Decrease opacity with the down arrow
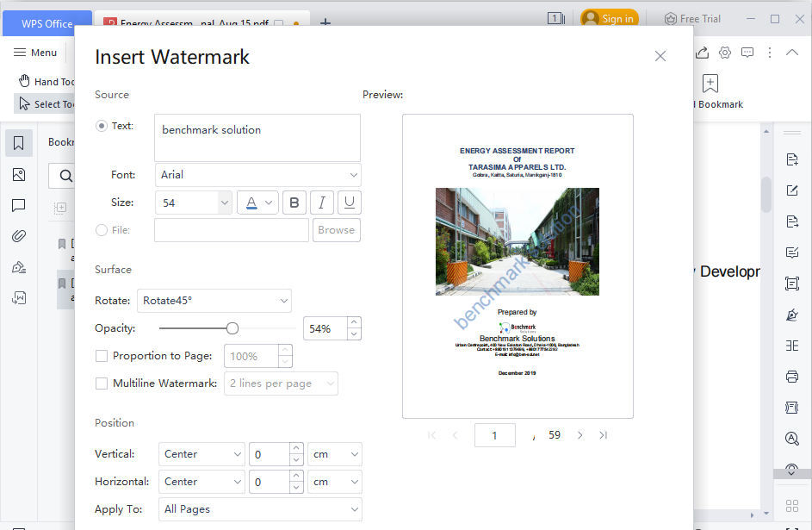The width and height of the screenshot is (812, 530). click(x=354, y=334)
